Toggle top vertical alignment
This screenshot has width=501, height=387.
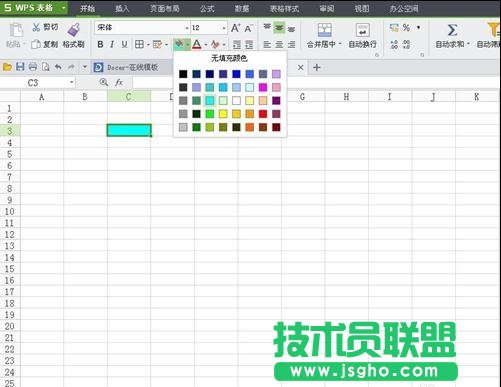click(x=267, y=28)
